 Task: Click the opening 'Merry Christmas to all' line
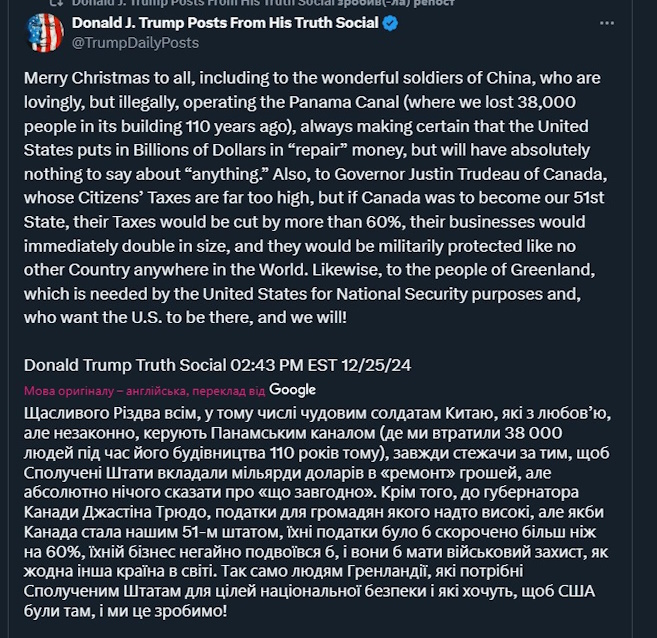tap(109, 78)
